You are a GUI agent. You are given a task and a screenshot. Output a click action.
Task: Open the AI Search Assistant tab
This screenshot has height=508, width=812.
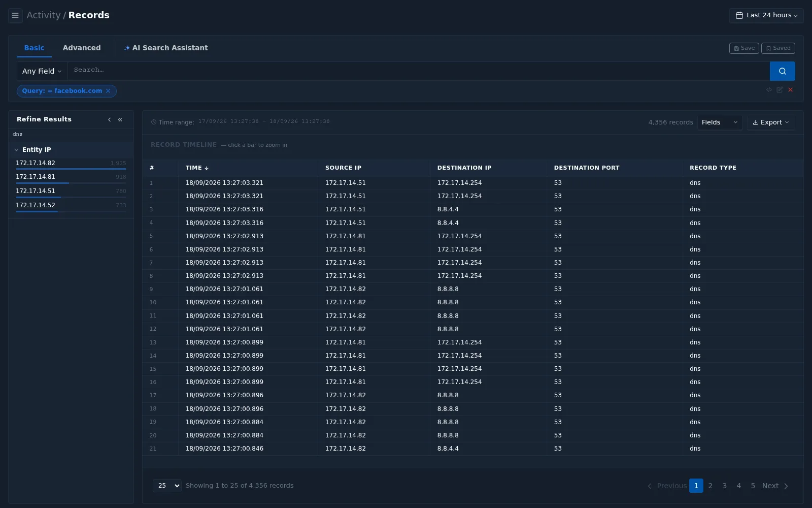point(166,48)
